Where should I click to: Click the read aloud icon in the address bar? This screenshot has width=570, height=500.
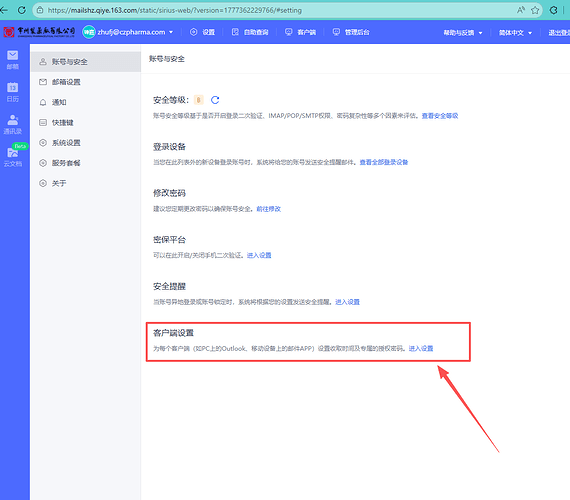tap(521, 10)
